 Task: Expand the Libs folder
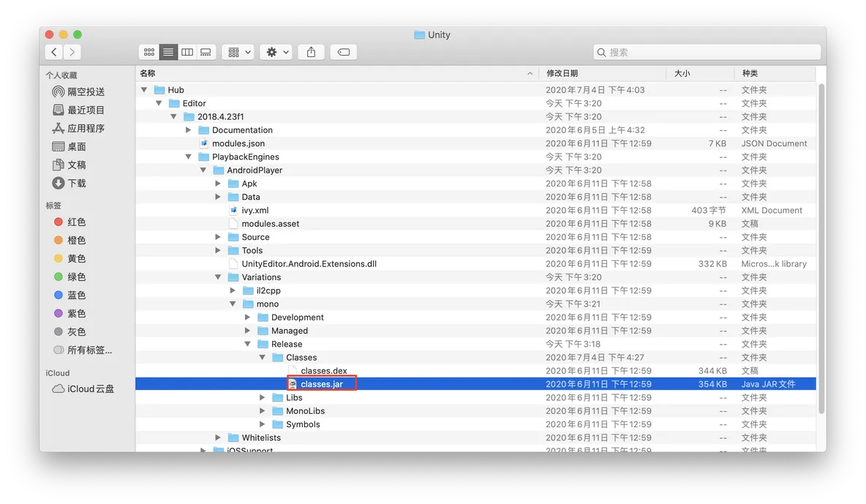(x=263, y=397)
